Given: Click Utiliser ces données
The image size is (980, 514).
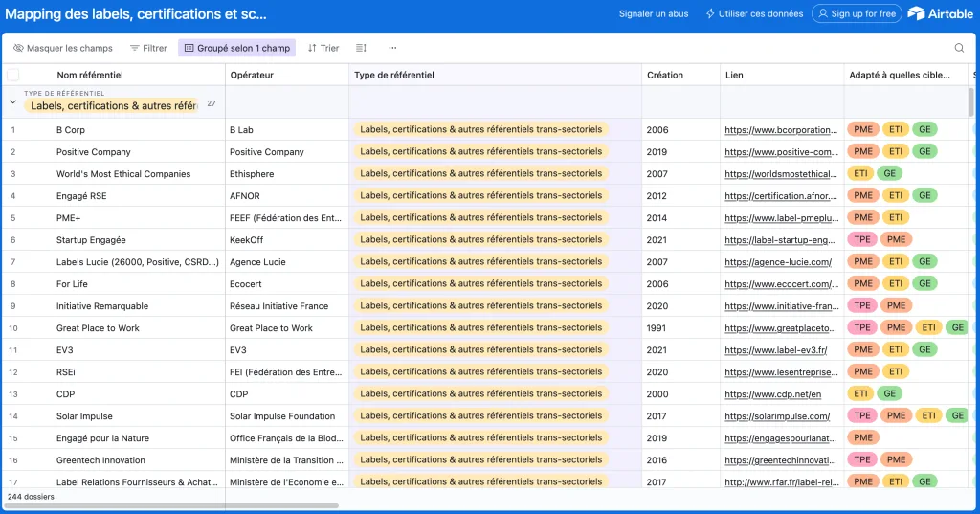Looking at the screenshot, I should coord(754,14).
